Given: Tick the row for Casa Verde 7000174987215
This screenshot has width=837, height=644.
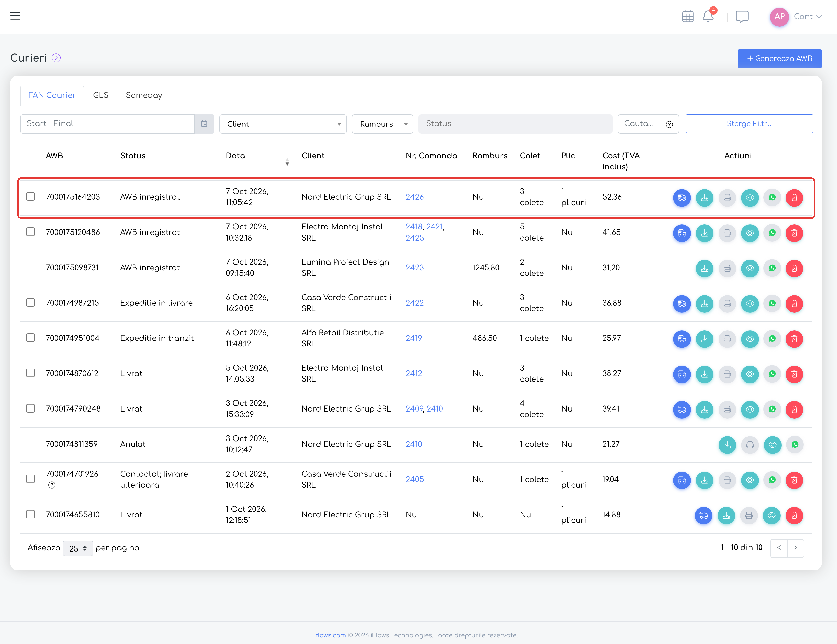Looking at the screenshot, I should click(31, 302).
